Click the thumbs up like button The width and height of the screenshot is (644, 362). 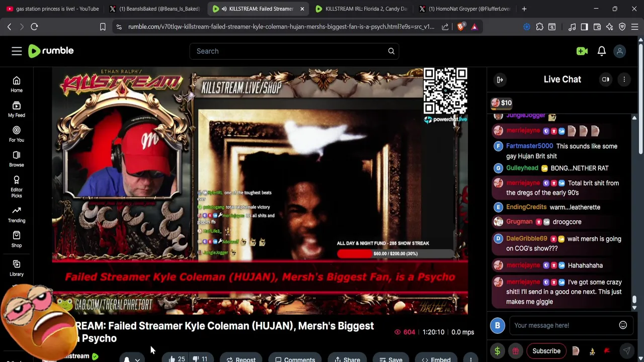176,359
